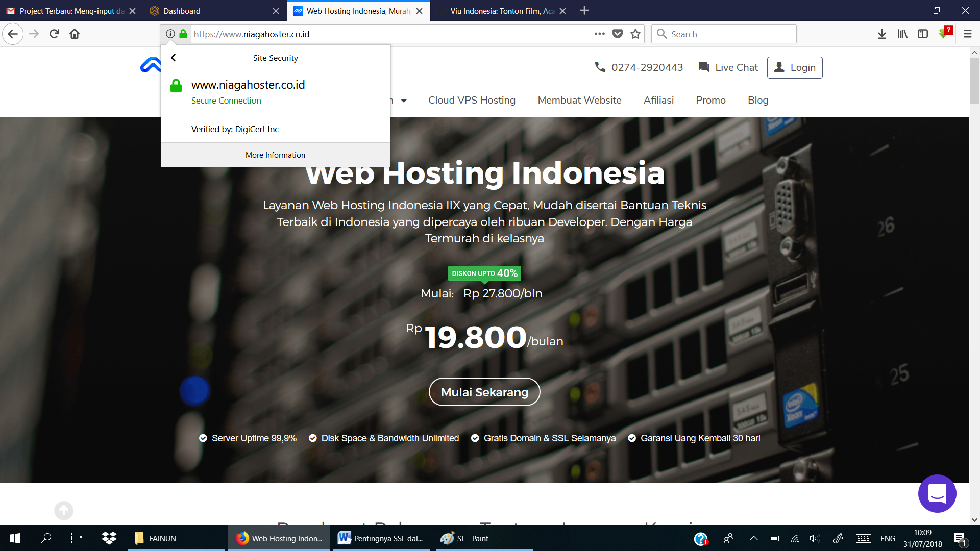Open Firefox downloads panel
The height and width of the screenshot is (551, 980).
pyautogui.click(x=881, y=34)
